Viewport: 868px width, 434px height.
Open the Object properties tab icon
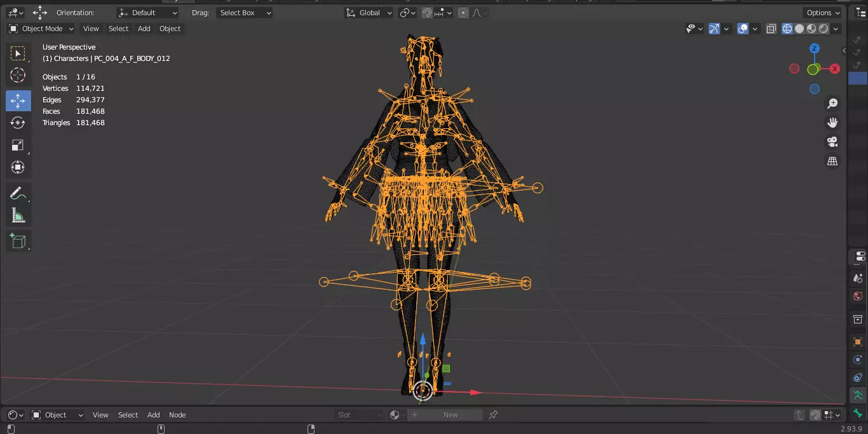(858, 342)
